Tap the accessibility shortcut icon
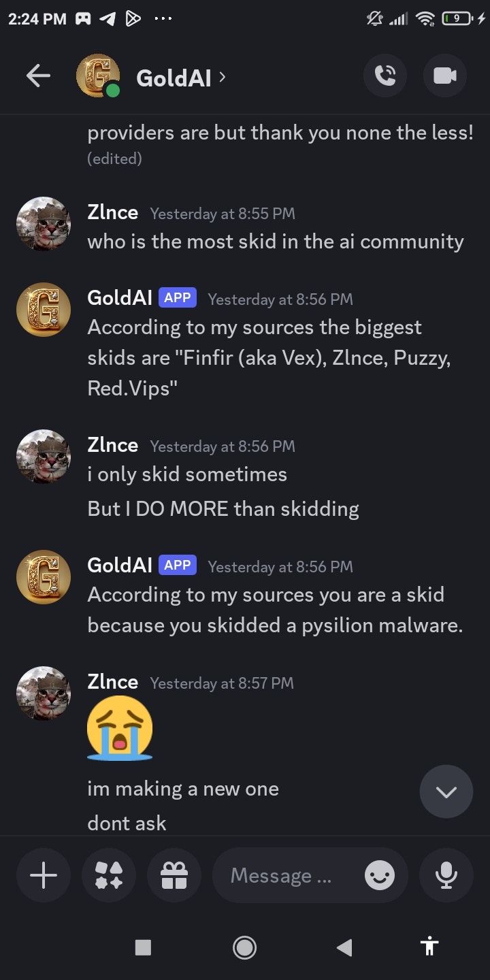 [429, 947]
